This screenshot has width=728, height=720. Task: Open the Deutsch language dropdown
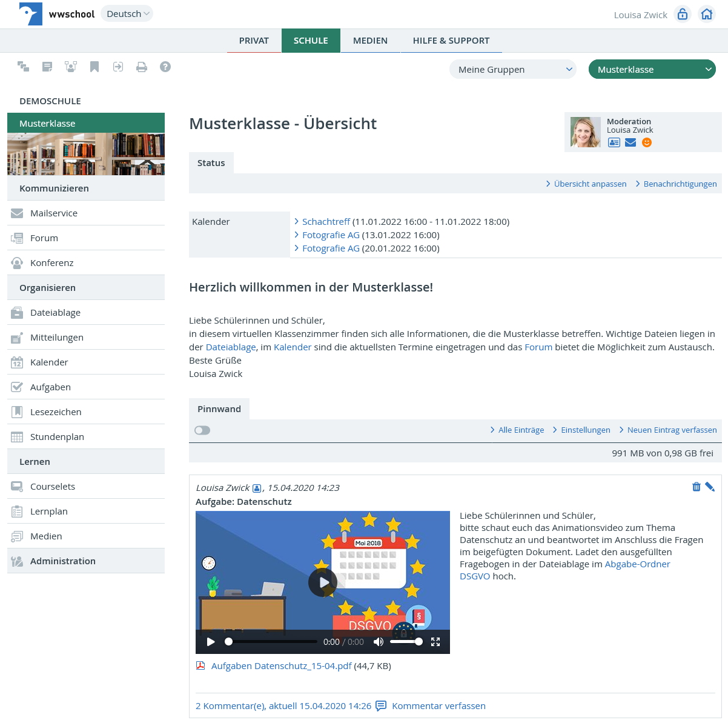[x=127, y=14]
